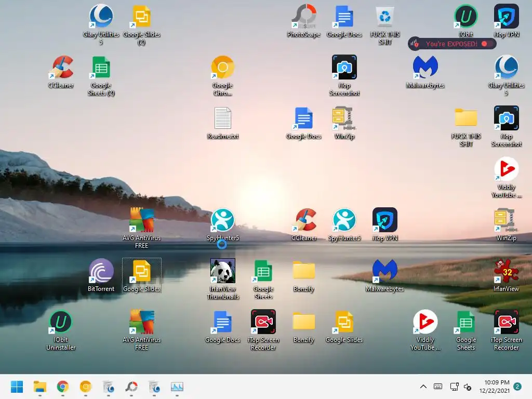Launch SpyHunter5 with the loading cursor over it
The image size is (532, 399).
coord(222,224)
